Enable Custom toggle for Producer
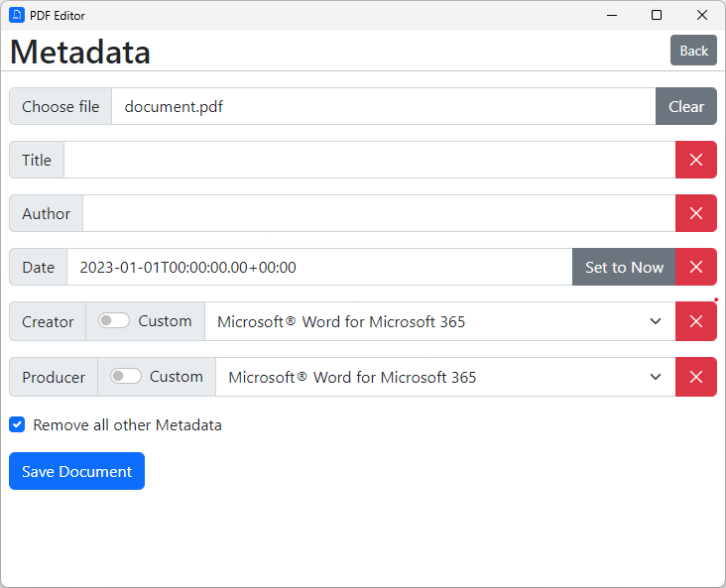726x588 pixels. (x=125, y=377)
